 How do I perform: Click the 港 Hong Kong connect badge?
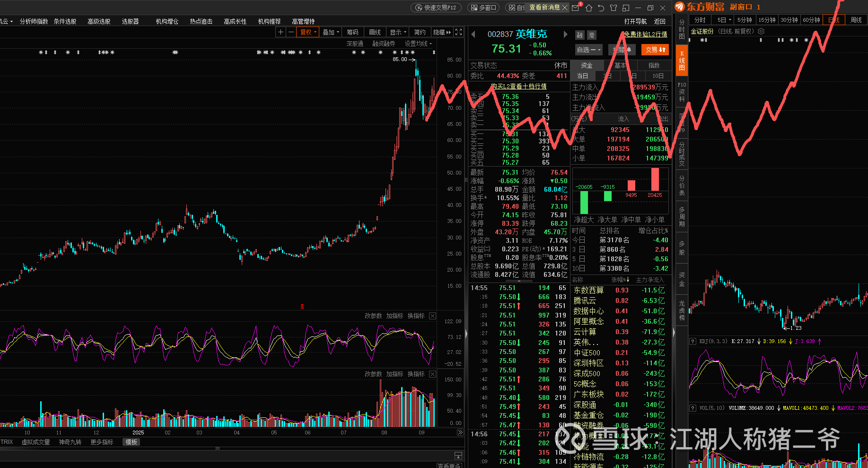[591, 35]
